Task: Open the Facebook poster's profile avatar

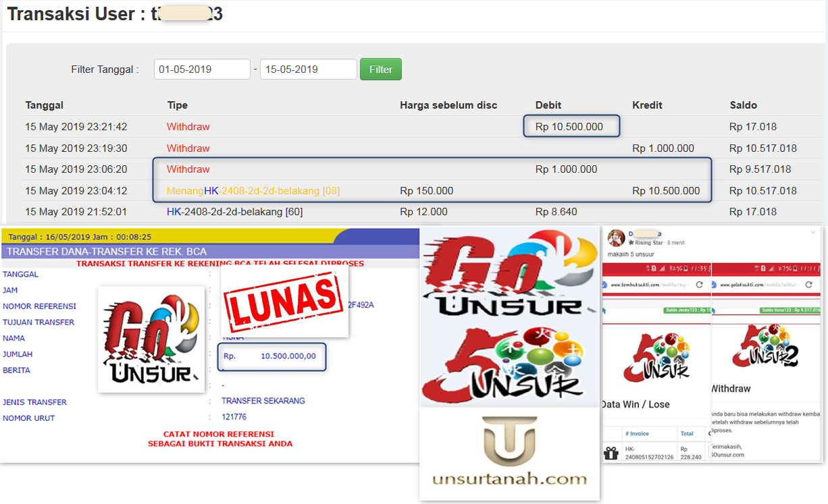Action: pos(615,237)
